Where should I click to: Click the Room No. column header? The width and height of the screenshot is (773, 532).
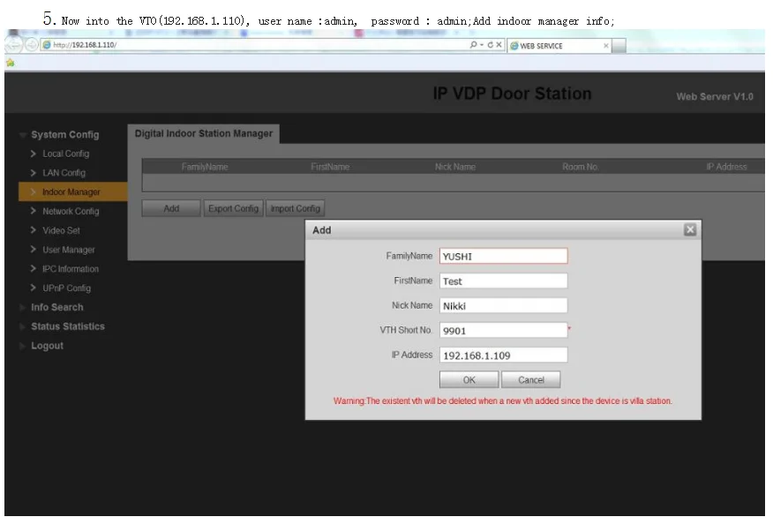coord(581,167)
